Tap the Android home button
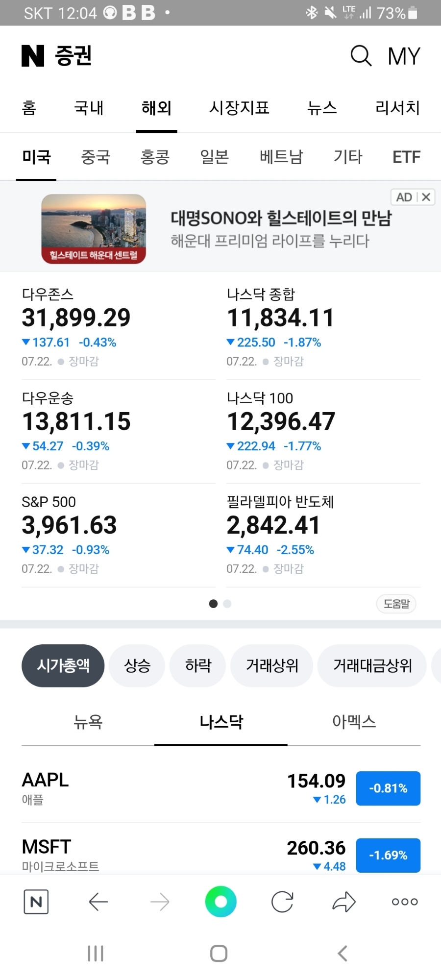 click(x=219, y=954)
